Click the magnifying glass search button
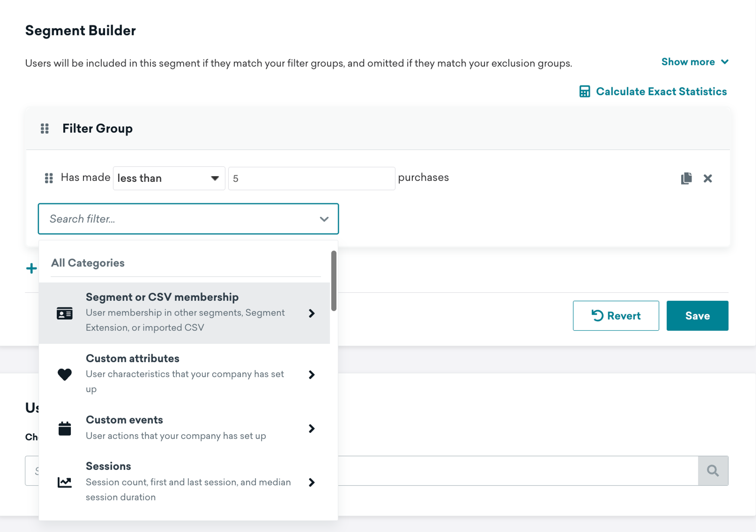Screen dimensions: 756x532 pos(712,470)
